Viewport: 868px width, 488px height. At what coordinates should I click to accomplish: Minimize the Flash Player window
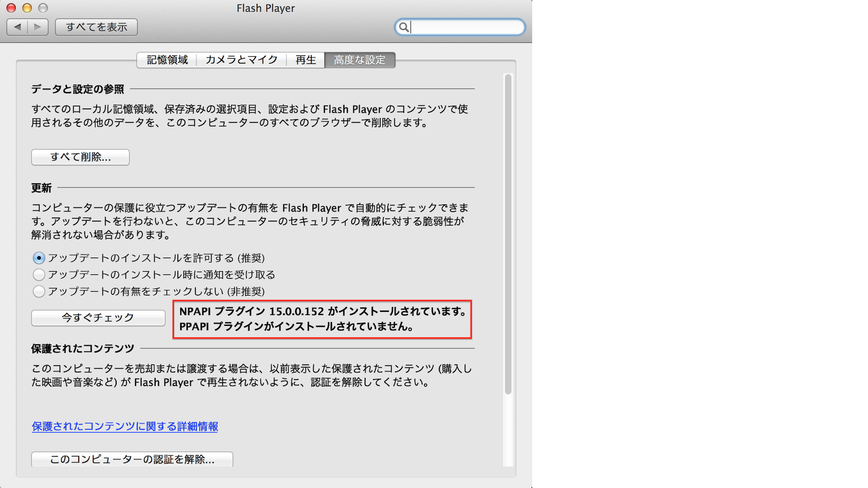click(x=27, y=8)
